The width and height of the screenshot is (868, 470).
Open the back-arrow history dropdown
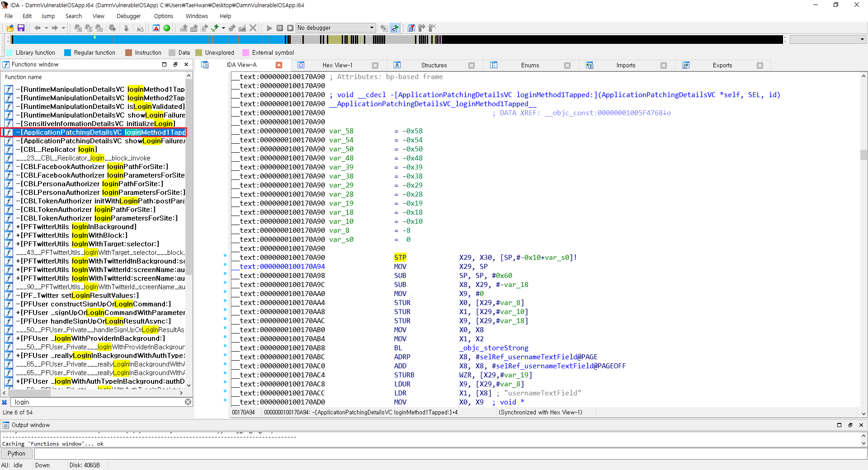(x=46, y=28)
